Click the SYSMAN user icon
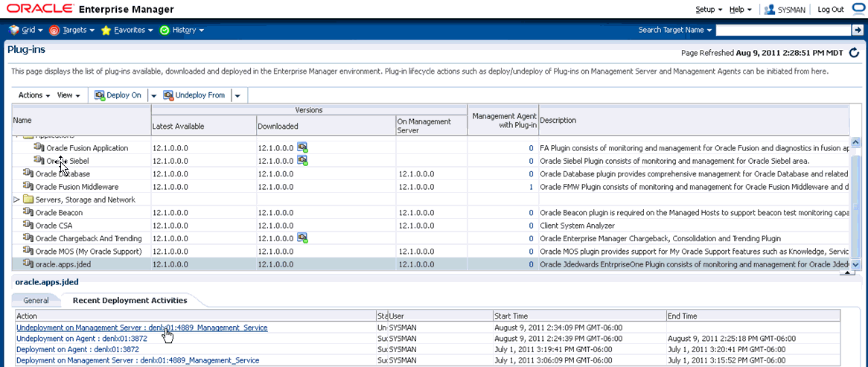Viewport: 868px width, 367px height. [x=770, y=10]
